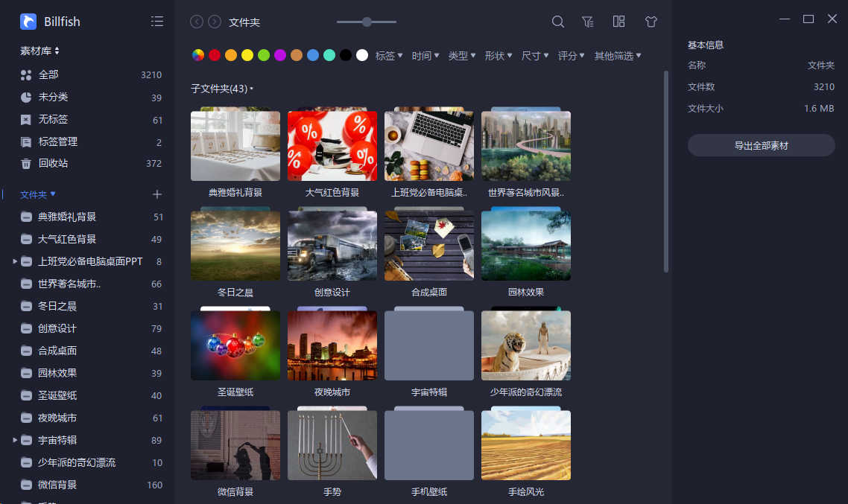Open 上班党必备电脑桌 laptop folder thumbnail

coord(429,144)
